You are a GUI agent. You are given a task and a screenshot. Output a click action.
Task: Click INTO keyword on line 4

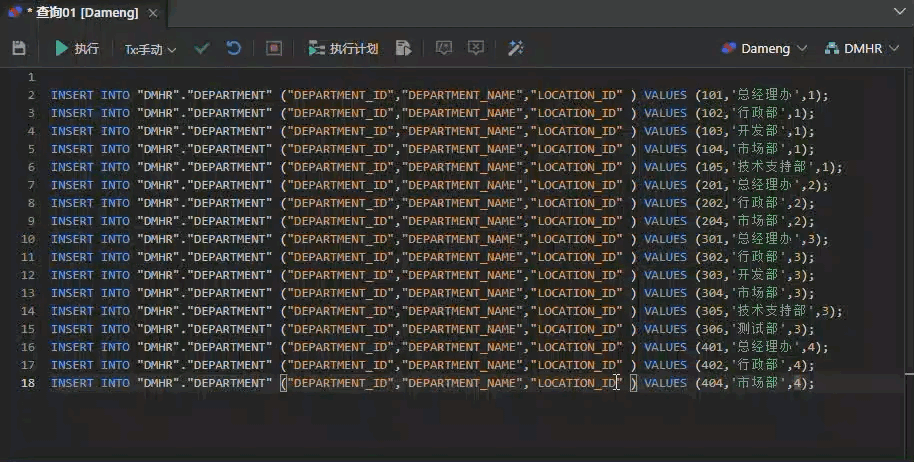tap(115, 131)
